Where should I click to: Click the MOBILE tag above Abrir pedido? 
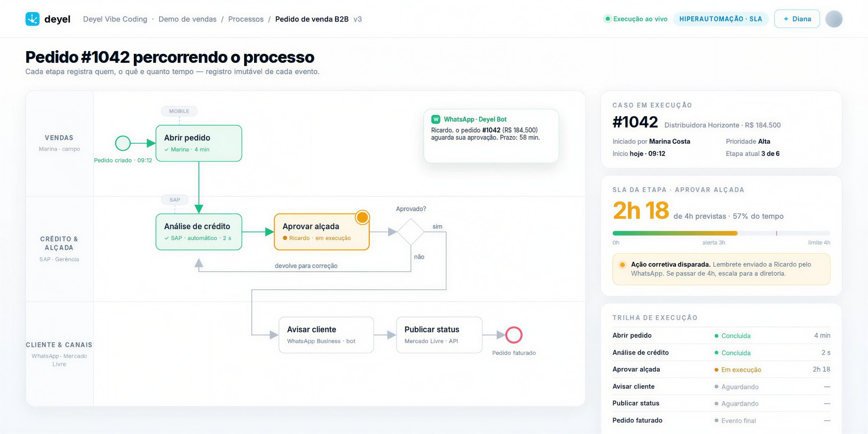pyautogui.click(x=179, y=111)
